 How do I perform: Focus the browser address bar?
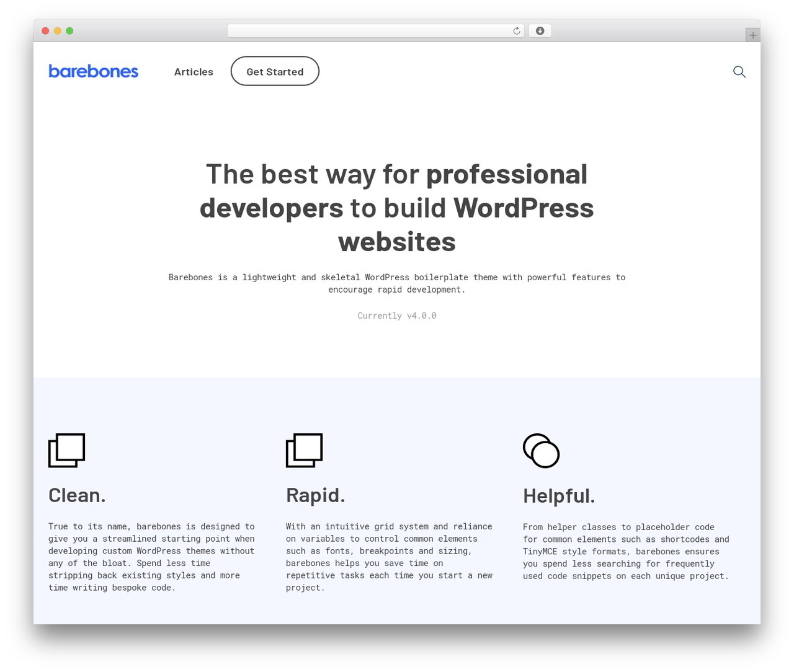[x=375, y=31]
